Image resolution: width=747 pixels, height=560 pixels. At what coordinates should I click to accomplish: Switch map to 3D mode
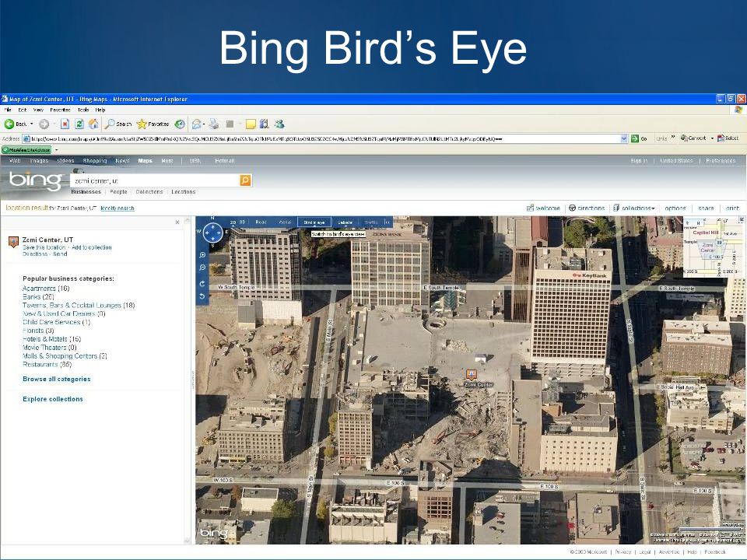(x=242, y=222)
